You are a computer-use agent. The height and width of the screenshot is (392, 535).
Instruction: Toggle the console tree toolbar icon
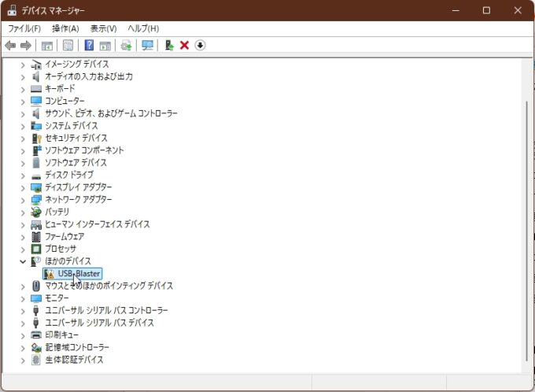(x=46, y=46)
